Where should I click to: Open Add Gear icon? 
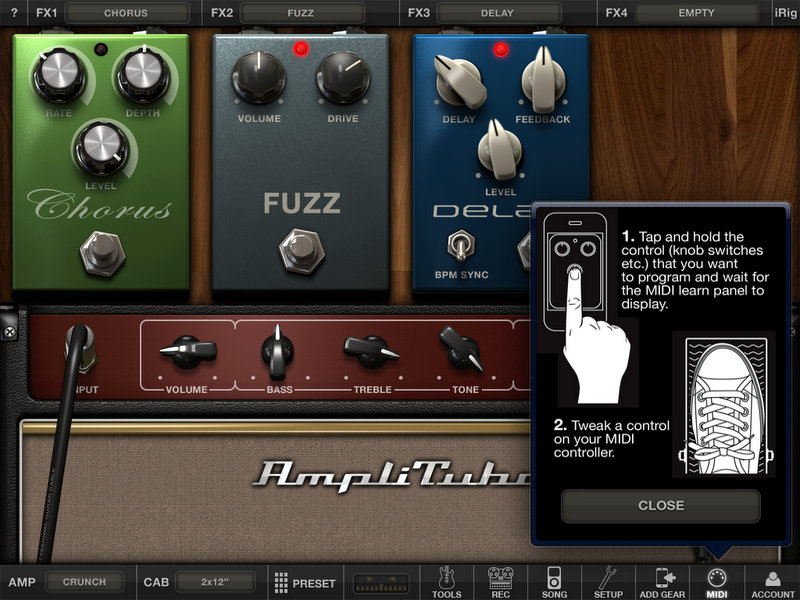[x=662, y=582]
